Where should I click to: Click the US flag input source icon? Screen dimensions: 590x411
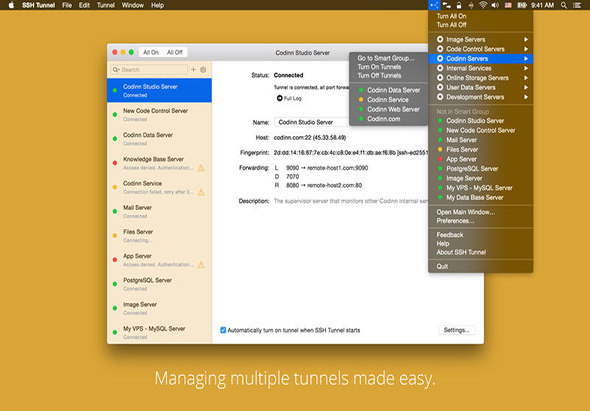pyautogui.click(x=508, y=5)
